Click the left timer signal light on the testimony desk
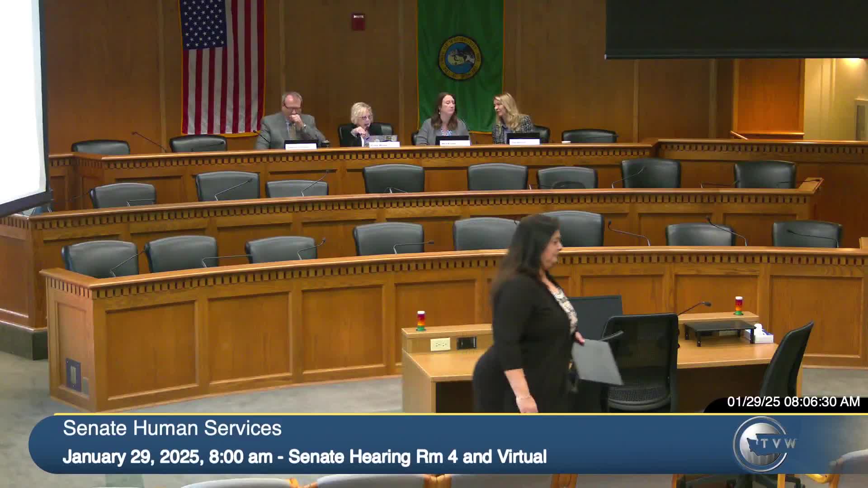 (x=421, y=320)
